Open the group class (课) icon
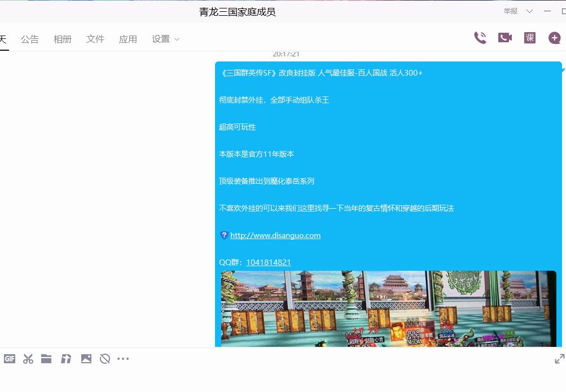The height and width of the screenshot is (392, 566). 529,37
